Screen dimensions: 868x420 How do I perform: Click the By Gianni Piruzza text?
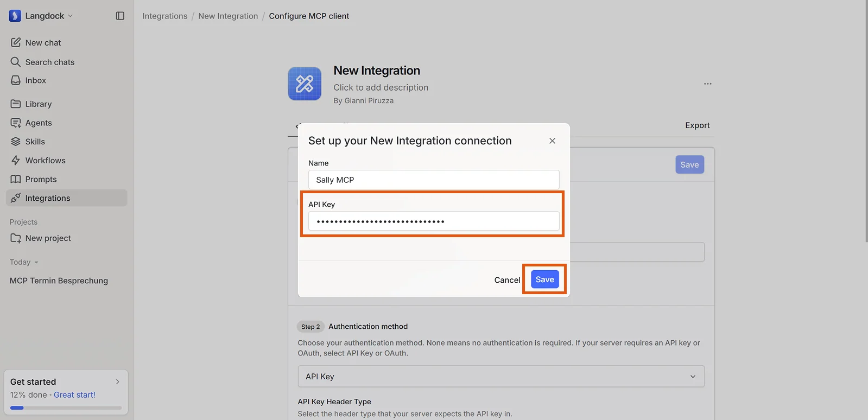[363, 101]
